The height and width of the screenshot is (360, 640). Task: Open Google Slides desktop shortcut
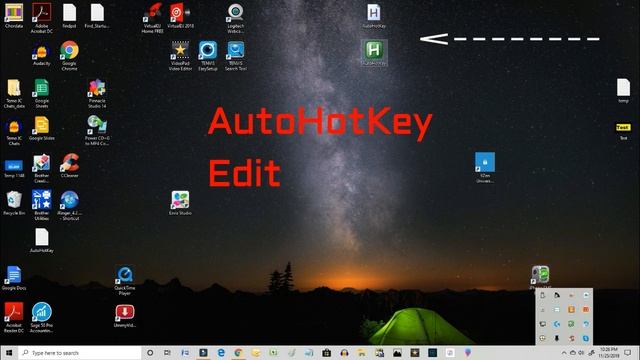pyautogui.click(x=42, y=128)
